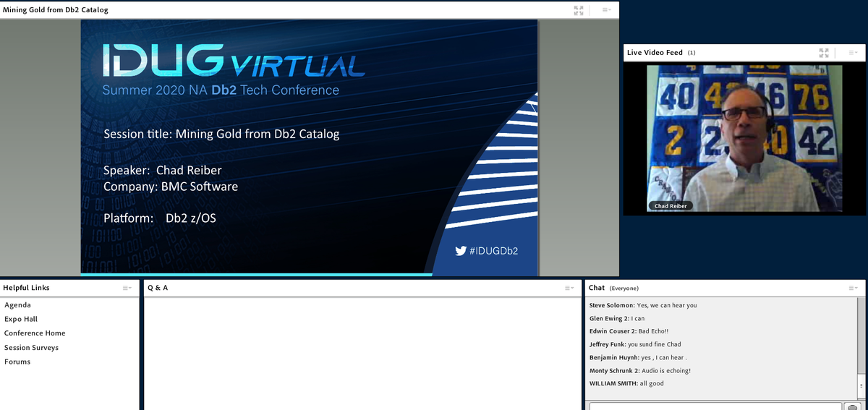
Task: Select Steve Solomon's chat message
Action: pyautogui.click(x=643, y=305)
